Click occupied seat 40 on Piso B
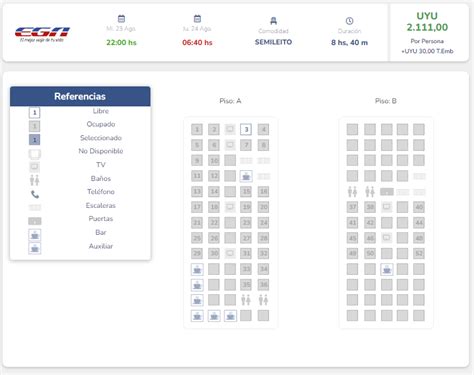 (419, 207)
